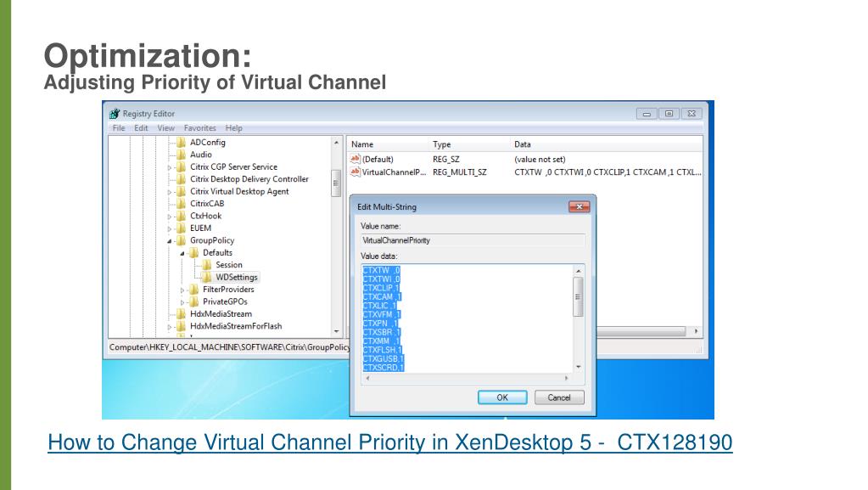Open the CTX128190 virtual channel priority link
Viewport: 868px width, 490px height.
point(389,442)
